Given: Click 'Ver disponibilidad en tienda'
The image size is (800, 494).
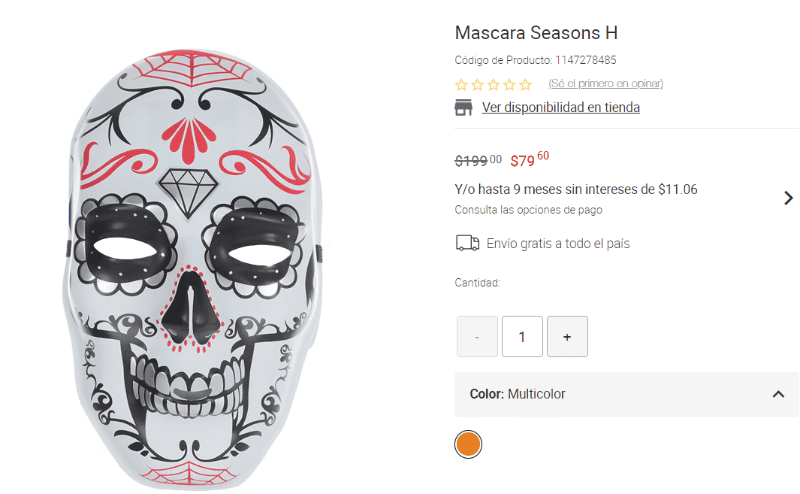Looking at the screenshot, I should point(560,108).
